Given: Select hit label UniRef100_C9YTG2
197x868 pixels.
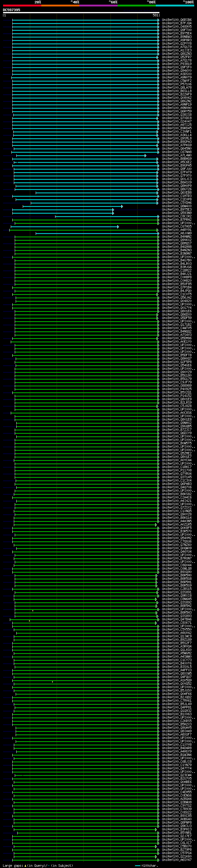Looking at the screenshot, I should pos(177,806).
